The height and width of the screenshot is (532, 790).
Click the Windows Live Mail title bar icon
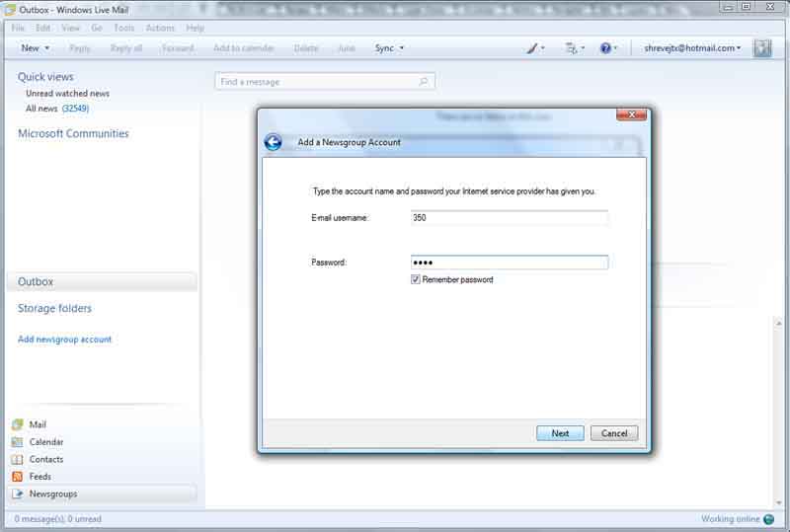coord(10,10)
